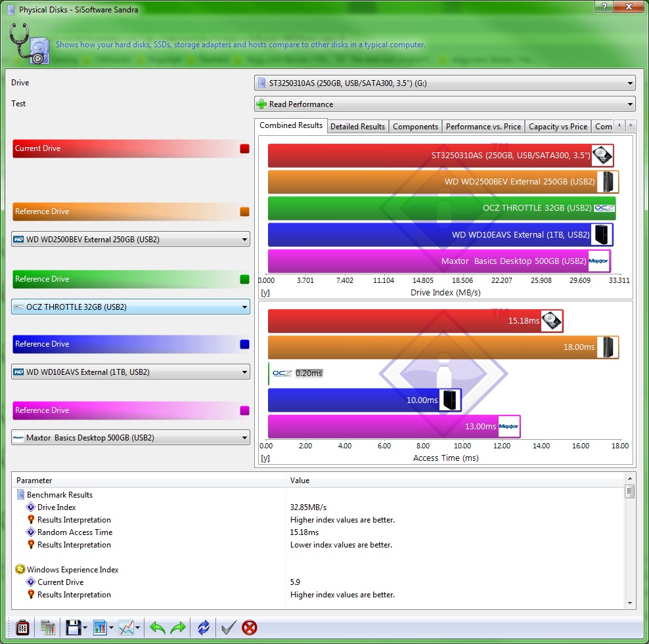Select the Random Access Time row

[74, 532]
